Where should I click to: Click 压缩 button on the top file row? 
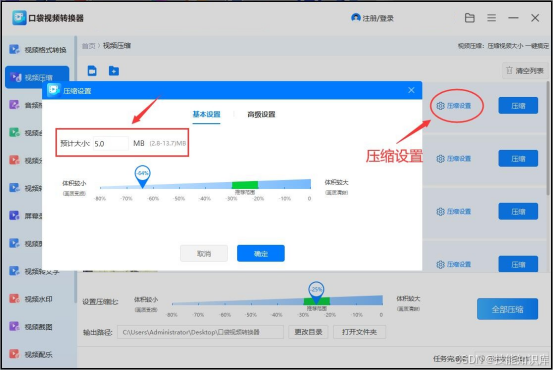[518, 105]
